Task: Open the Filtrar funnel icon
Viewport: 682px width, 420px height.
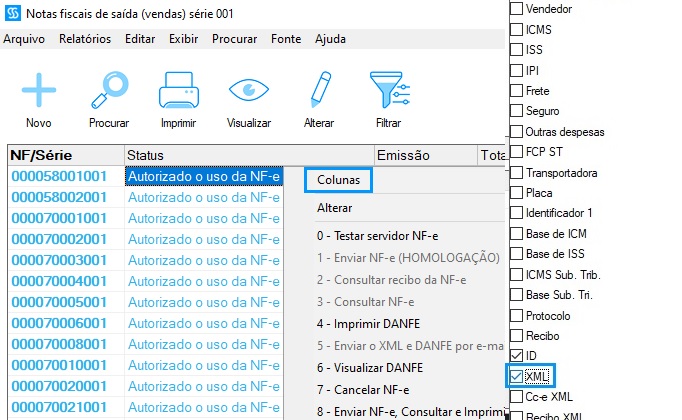Action: (388, 90)
